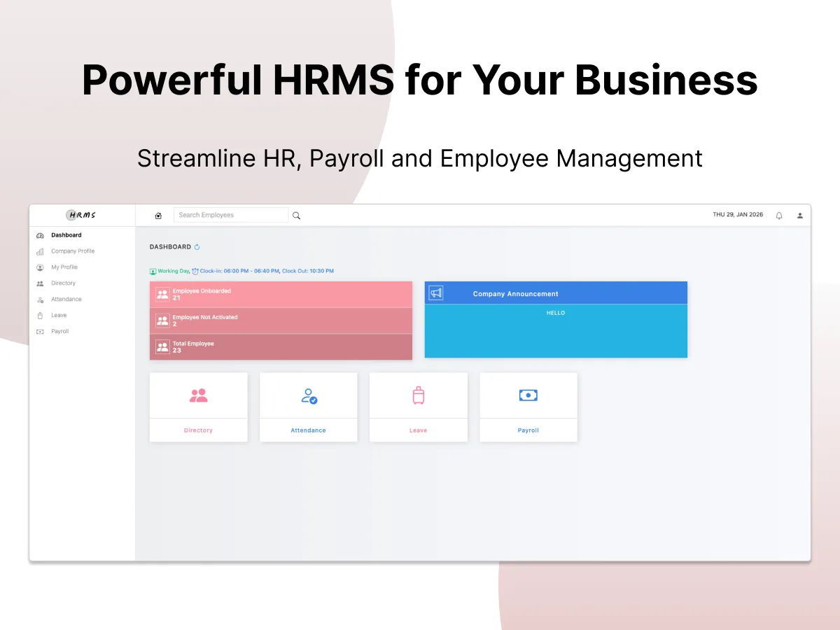Open Payroll via the banknote icon card
Viewport: 840px width, 630px height.
coord(528,395)
